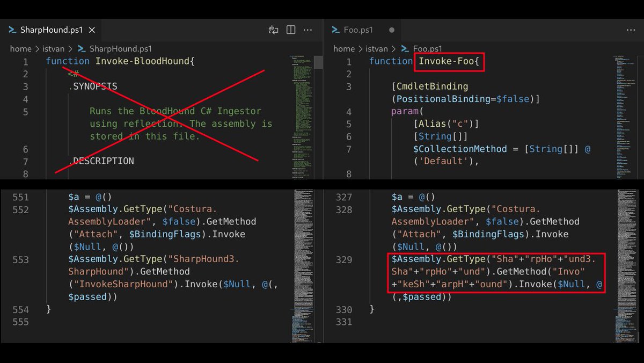644x363 pixels.
Task: Click the Split Editor icon
Action: tap(290, 30)
